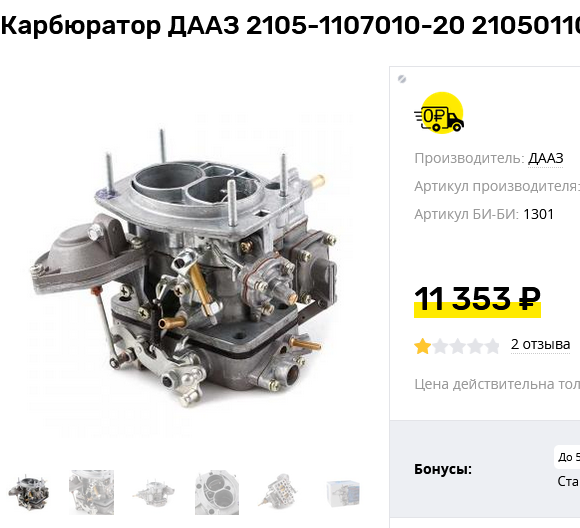Image resolution: width=580 pixels, height=528 pixels.
Task: Click the free delivery truck icon
Action: tap(439, 113)
